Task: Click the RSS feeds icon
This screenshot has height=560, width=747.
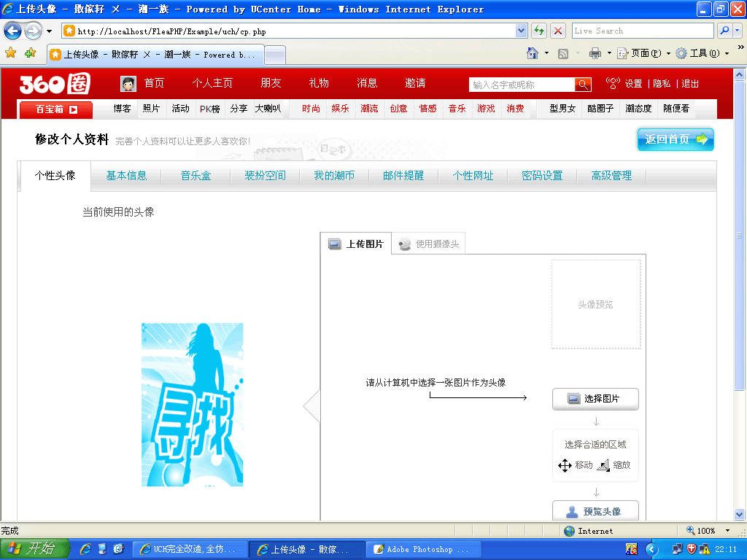Action: coord(563,54)
